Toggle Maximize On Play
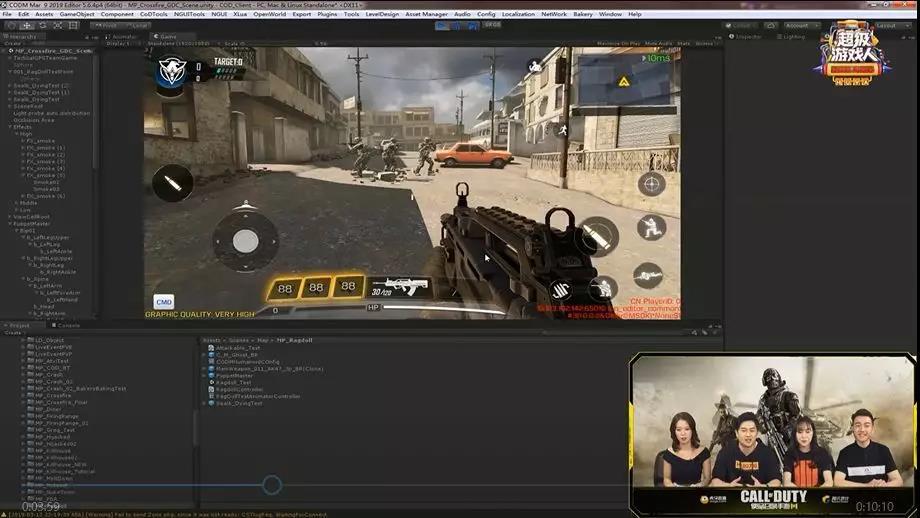This screenshot has width=920, height=518. pos(618,43)
